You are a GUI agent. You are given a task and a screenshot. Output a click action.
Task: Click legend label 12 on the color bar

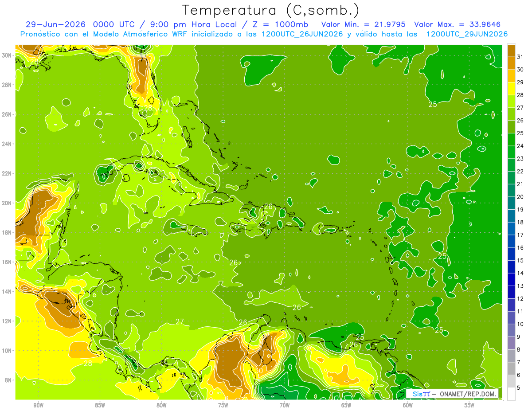click(520, 298)
